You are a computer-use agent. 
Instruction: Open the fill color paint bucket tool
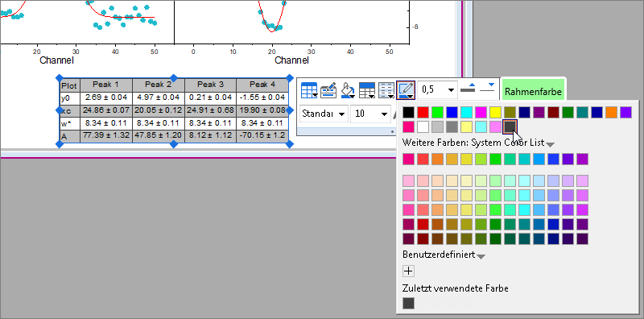click(x=348, y=90)
